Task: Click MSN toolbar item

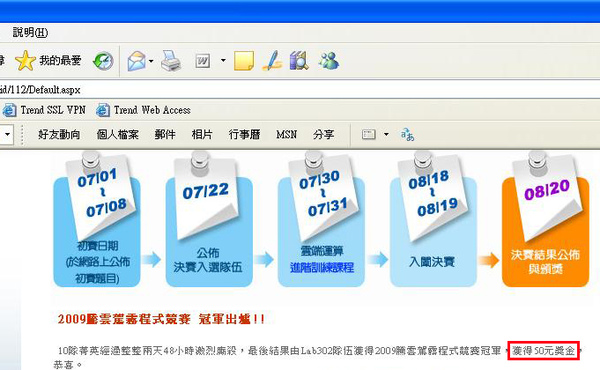Action: click(287, 135)
